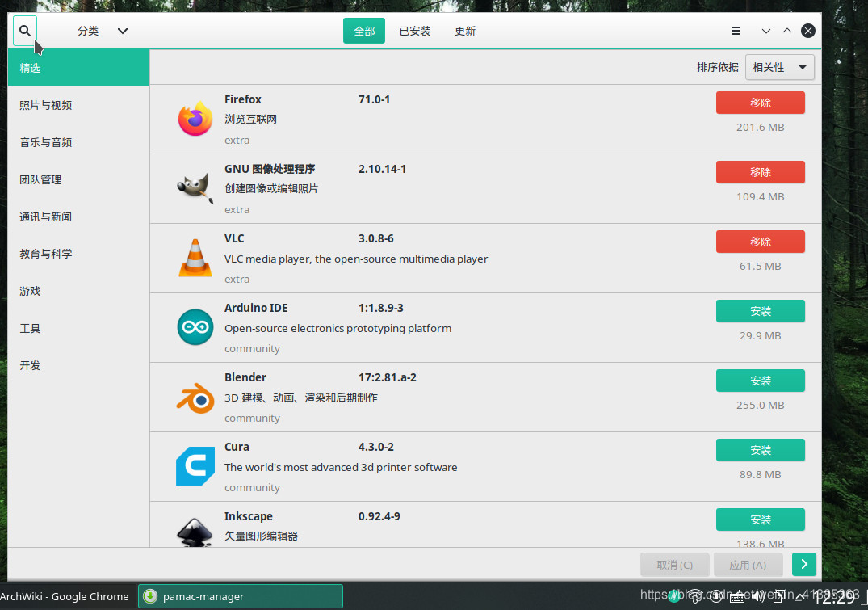Click VLC media player description text

point(356,259)
